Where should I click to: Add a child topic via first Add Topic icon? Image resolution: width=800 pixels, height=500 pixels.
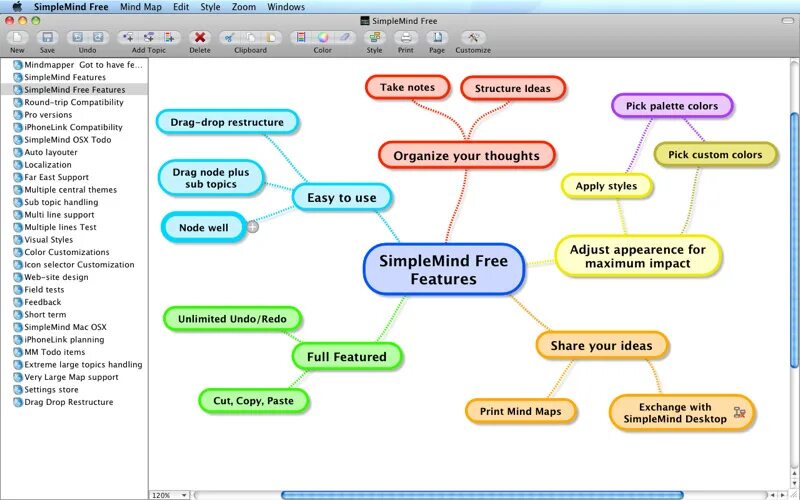pyautogui.click(x=128, y=37)
